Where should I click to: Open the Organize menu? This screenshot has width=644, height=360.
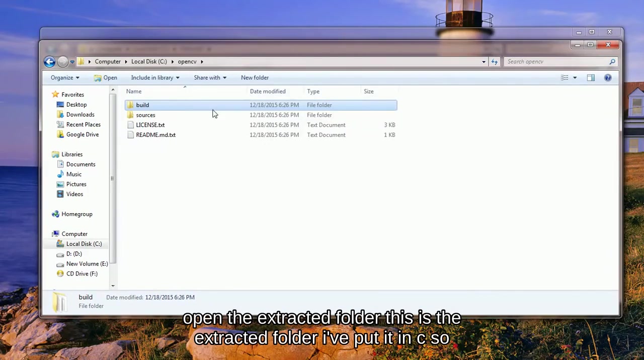click(x=64, y=77)
